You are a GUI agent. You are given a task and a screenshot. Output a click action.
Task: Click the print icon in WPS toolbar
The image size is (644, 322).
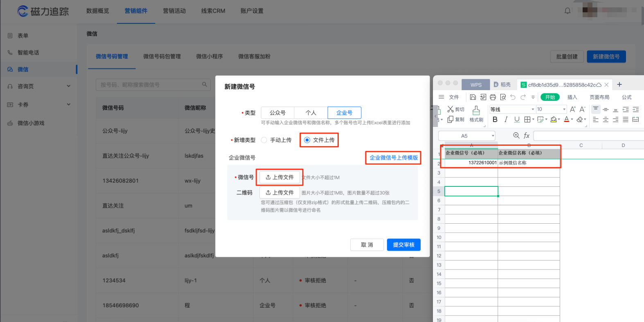coord(493,97)
